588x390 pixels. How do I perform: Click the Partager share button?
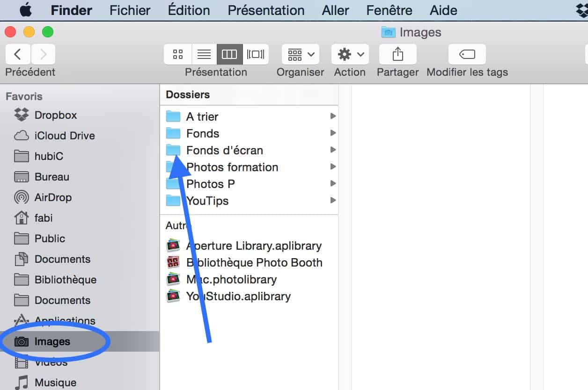pyautogui.click(x=398, y=54)
